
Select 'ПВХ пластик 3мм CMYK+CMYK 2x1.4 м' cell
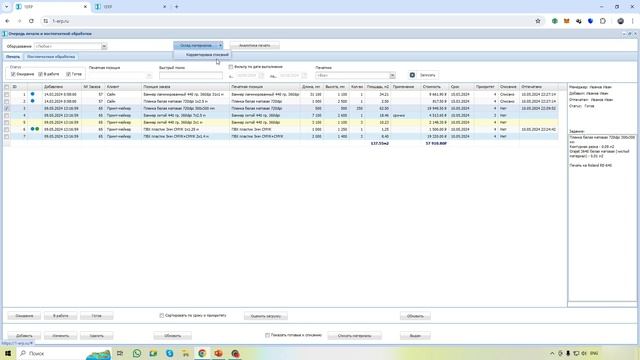(185, 136)
